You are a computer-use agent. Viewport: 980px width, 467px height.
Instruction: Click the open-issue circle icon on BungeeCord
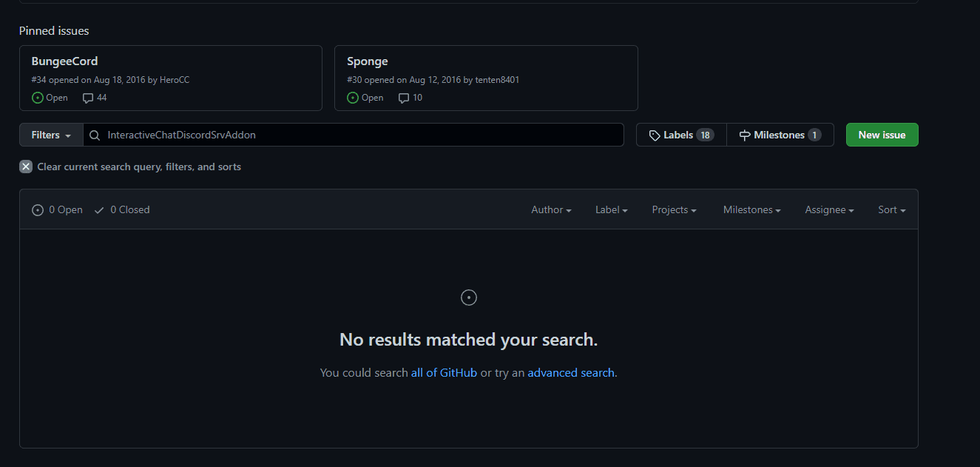38,98
